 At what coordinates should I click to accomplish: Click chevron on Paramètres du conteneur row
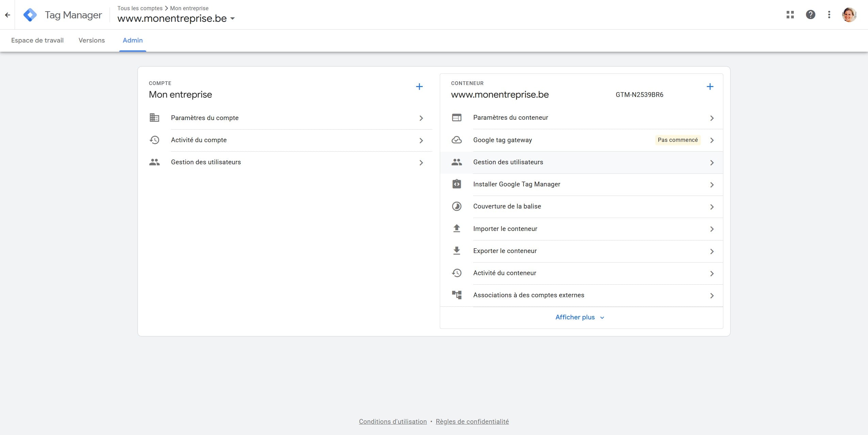[x=712, y=118]
